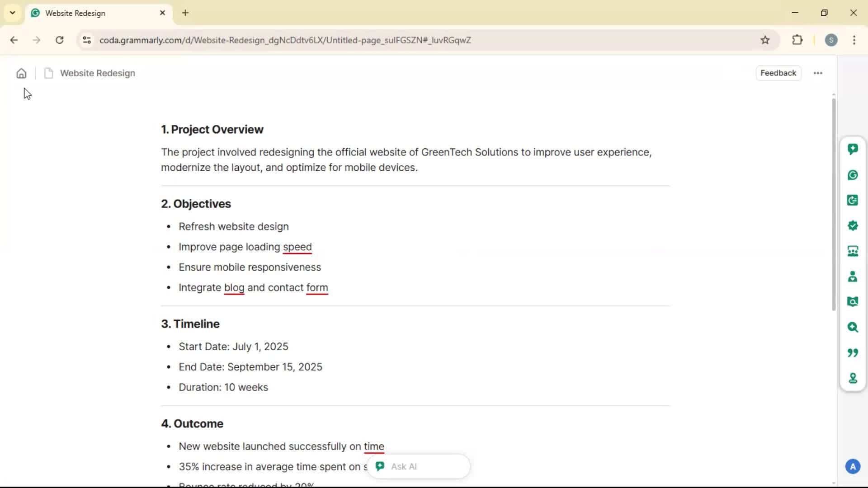
Task: Click the audience reactions sidebar icon
Action: 853,251
